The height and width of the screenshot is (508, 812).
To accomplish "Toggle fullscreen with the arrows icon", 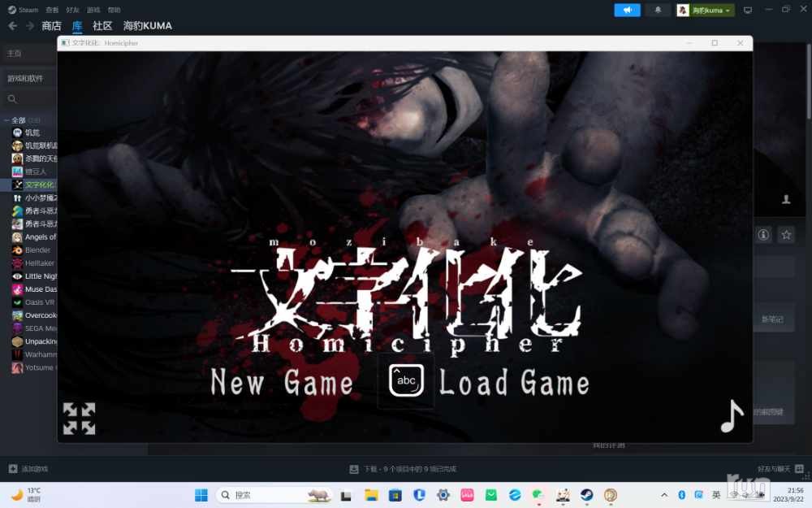I will coord(80,419).
